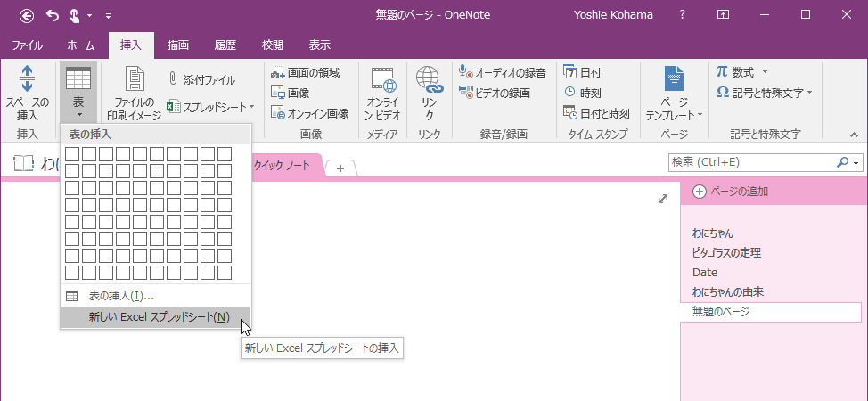Viewport: 868px width, 401px height.
Task: Open Ribbon Display Options
Action: (723, 15)
